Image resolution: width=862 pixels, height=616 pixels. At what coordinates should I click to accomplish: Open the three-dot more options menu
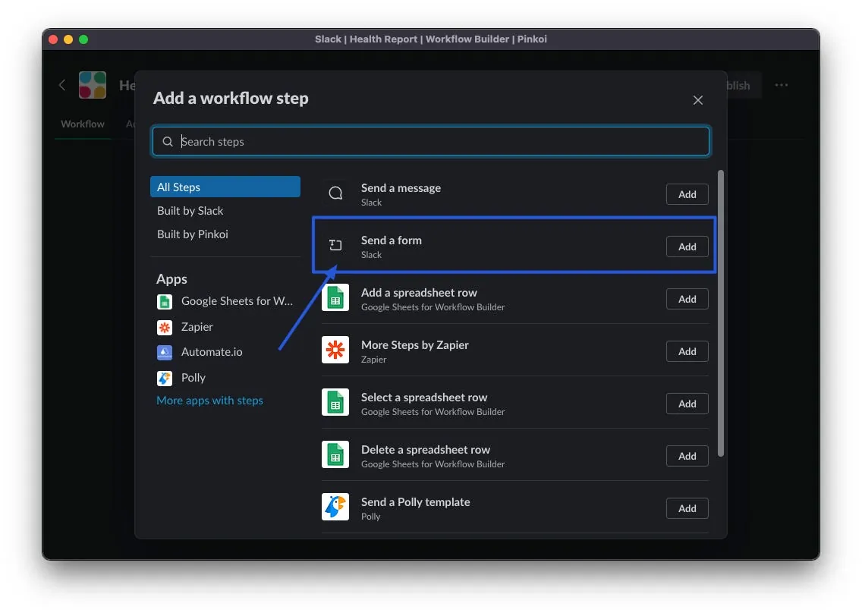click(x=782, y=85)
